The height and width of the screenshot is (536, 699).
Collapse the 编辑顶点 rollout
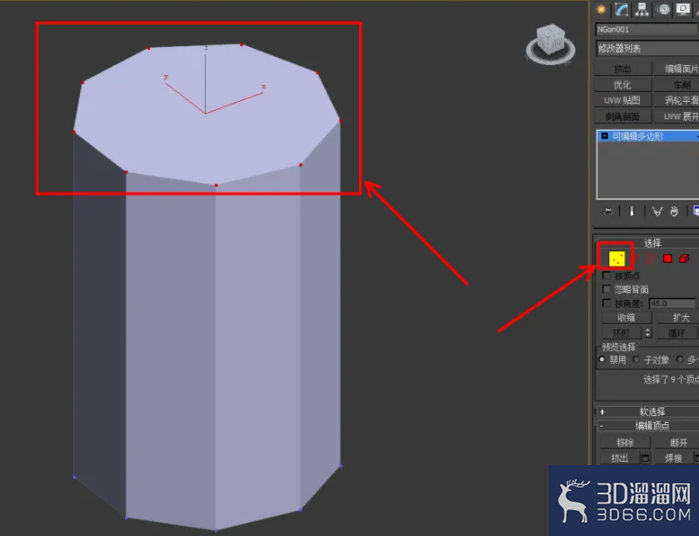[647, 426]
